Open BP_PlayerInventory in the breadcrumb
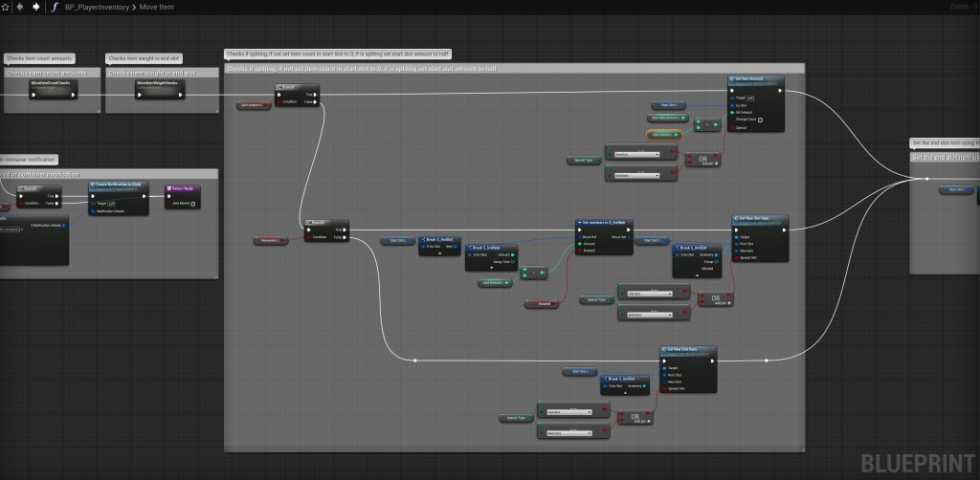The image size is (980, 480). [90, 7]
